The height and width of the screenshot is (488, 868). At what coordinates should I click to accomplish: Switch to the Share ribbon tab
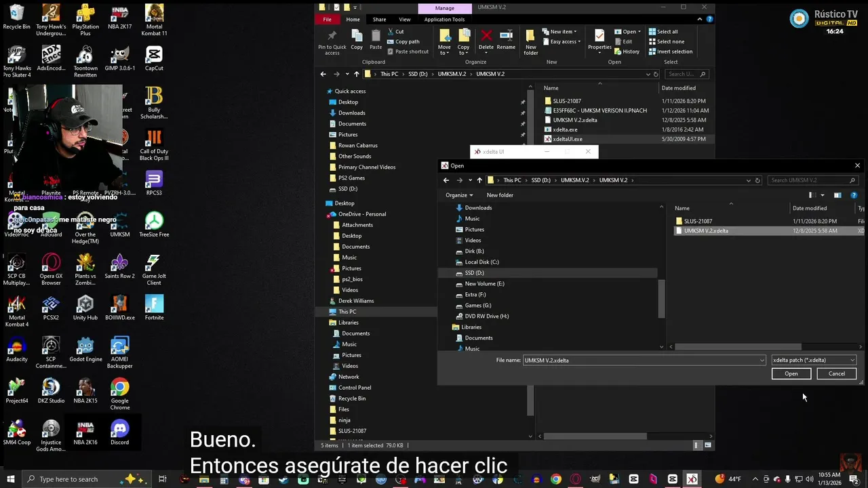379,20
